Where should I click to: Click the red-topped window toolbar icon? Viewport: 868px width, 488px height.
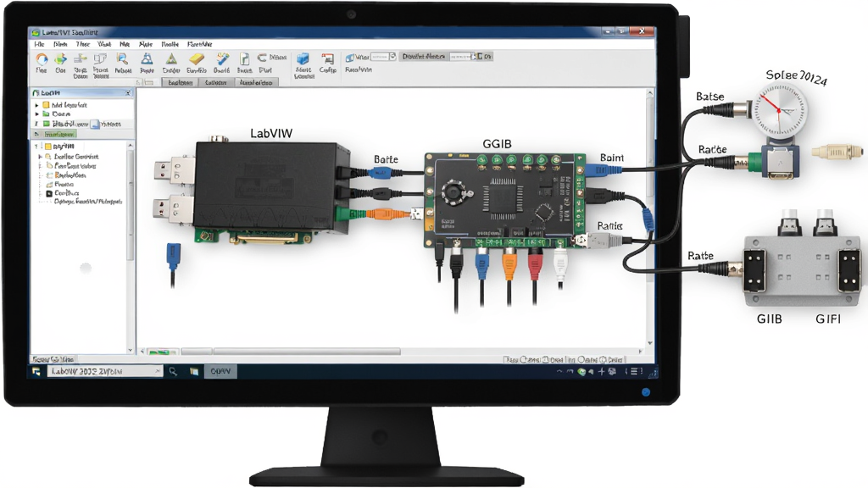(x=328, y=58)
